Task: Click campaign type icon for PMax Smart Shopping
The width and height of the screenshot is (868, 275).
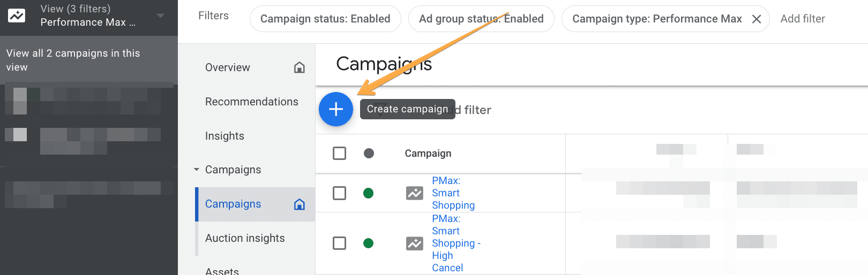Action: click(414, 193)
